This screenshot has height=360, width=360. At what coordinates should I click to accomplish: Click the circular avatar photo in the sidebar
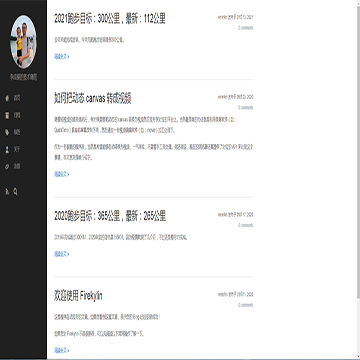pyautogui.click(x=23, y=41)
